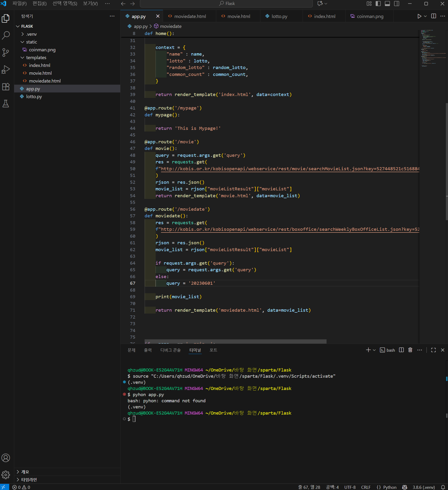Change the CRLF end of line sequence
Screen dimensions: 448x490
[366, 487]
